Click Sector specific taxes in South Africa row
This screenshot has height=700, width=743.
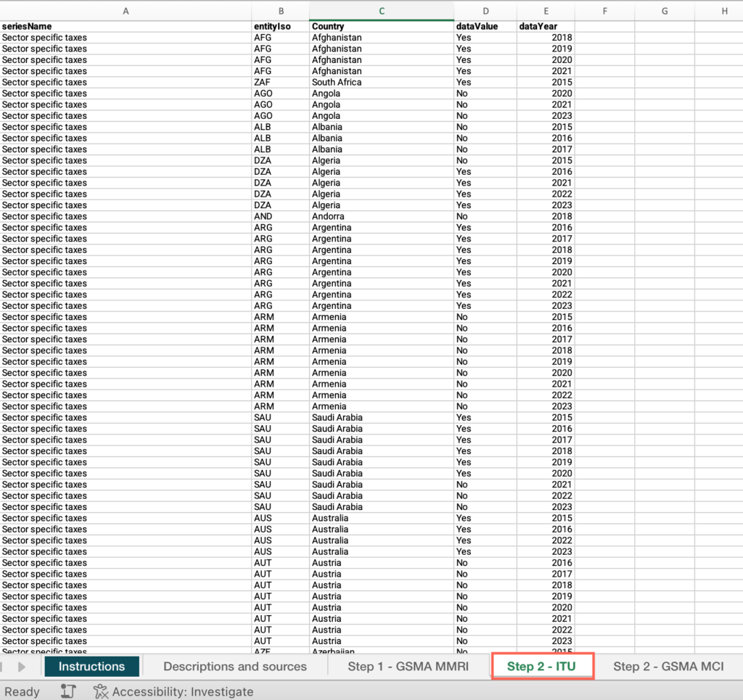[126, 83]
